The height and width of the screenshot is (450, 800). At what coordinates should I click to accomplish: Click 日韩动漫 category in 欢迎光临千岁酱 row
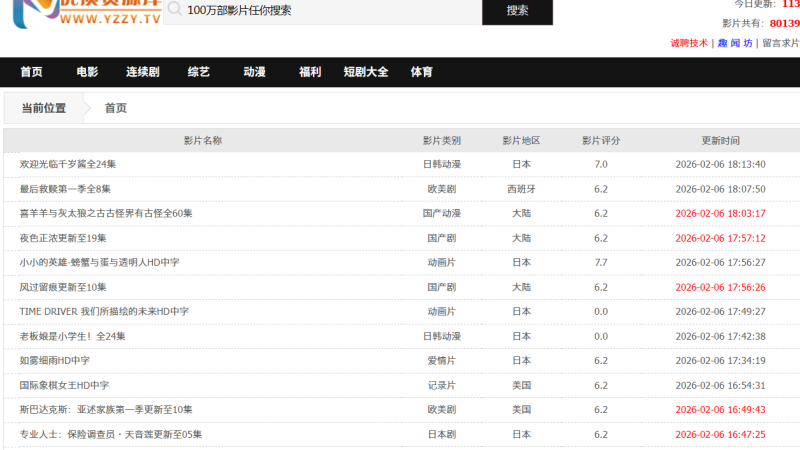442,164
